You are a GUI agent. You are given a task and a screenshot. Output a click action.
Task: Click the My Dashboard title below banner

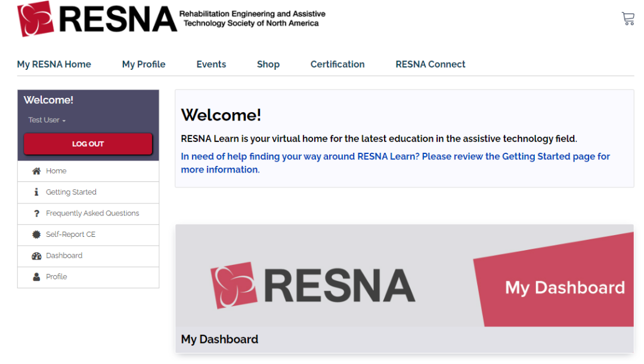[x=219, y=340]
